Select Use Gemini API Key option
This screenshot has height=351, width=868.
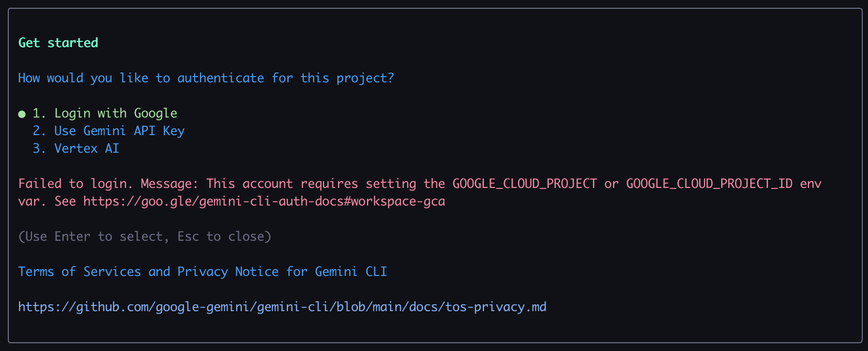tap(109, 131)
